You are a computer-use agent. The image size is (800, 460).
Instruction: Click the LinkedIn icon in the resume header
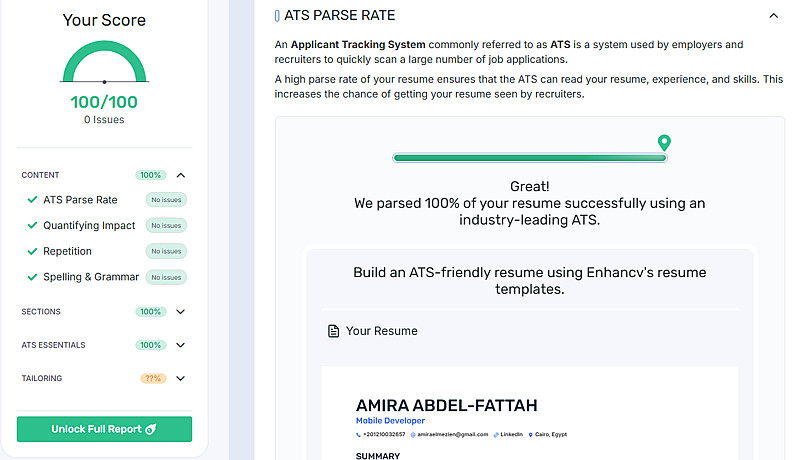(x=498, y=435)
